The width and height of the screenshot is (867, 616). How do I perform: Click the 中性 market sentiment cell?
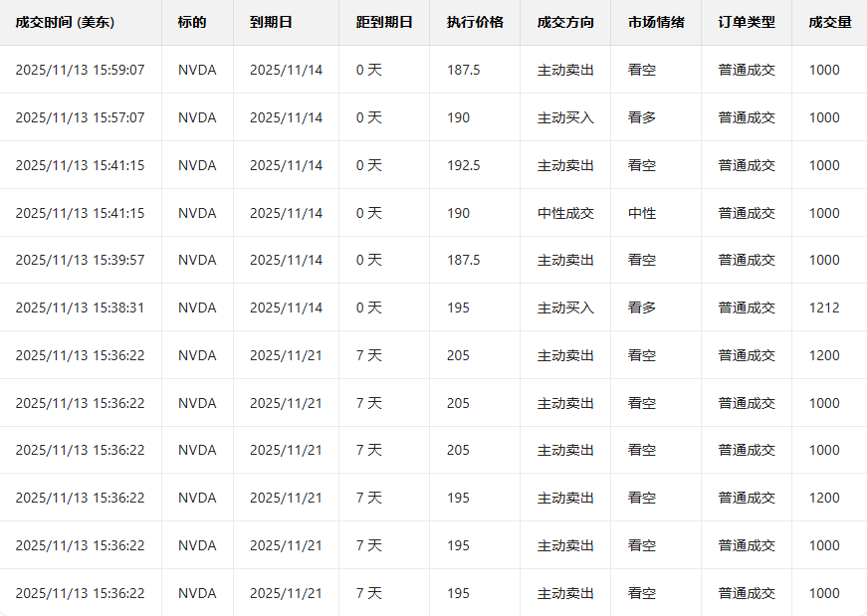(x=642, y=213)
